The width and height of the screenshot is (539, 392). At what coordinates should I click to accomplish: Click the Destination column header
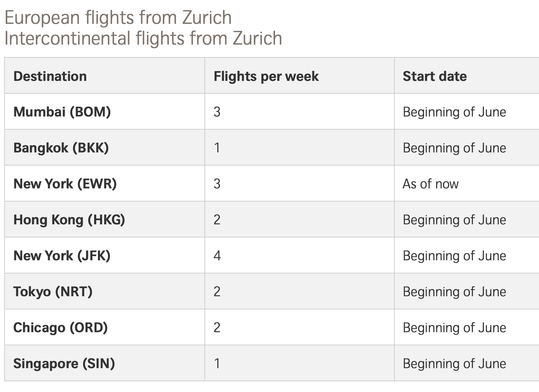(x=50, y=76)
